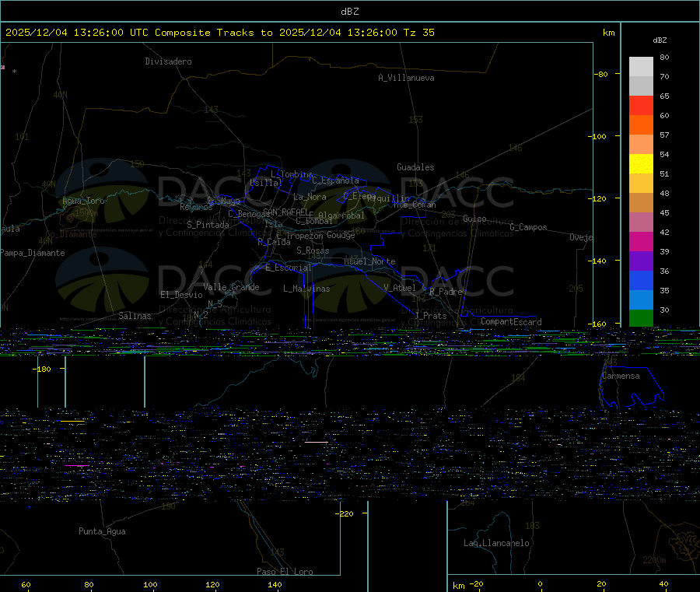
Task: Click the 140 tick on bottom axis
Action: (x=275, y=584)
